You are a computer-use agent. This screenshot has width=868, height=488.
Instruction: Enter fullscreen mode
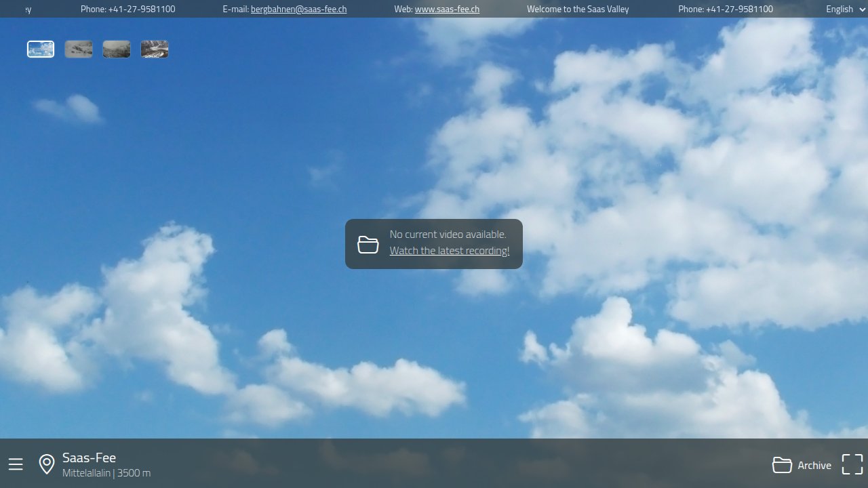(852, 464)
